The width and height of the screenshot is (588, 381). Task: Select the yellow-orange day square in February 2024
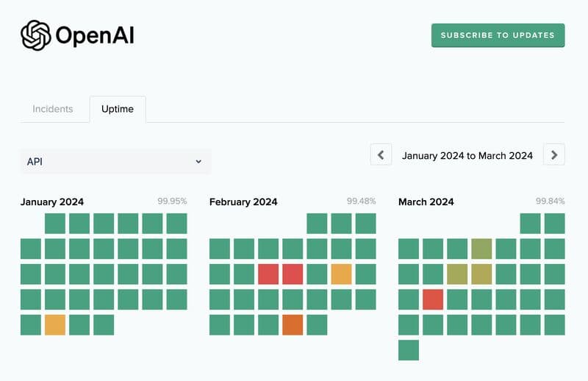point(341,274)
